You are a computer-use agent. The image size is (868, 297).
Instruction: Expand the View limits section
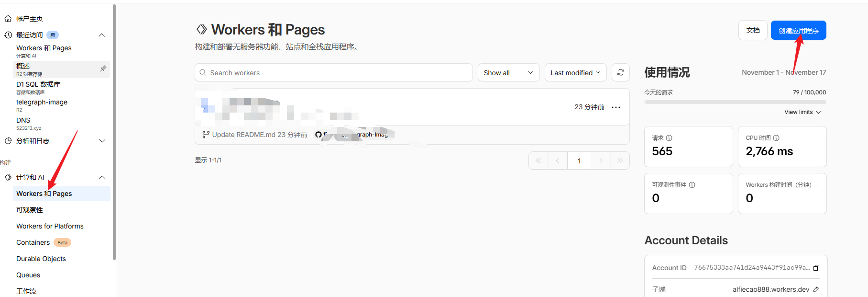pos(803,112)
